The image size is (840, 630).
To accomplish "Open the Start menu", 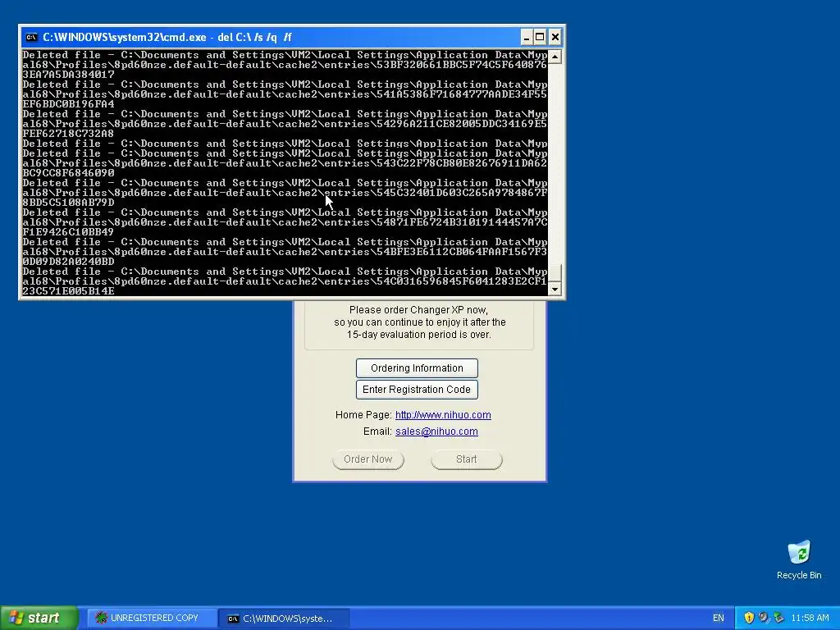I will [39, 618].
